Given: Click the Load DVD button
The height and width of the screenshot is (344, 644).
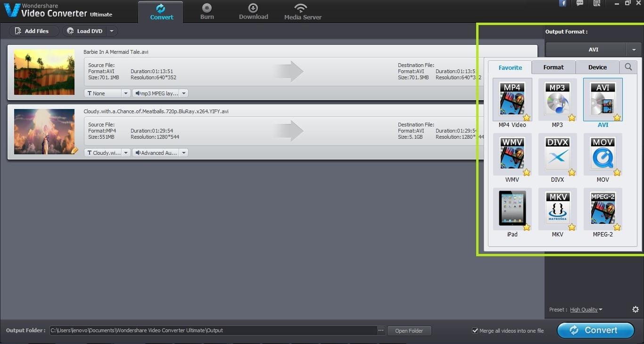Looking at the screenshot, I should tap(85, 31).
